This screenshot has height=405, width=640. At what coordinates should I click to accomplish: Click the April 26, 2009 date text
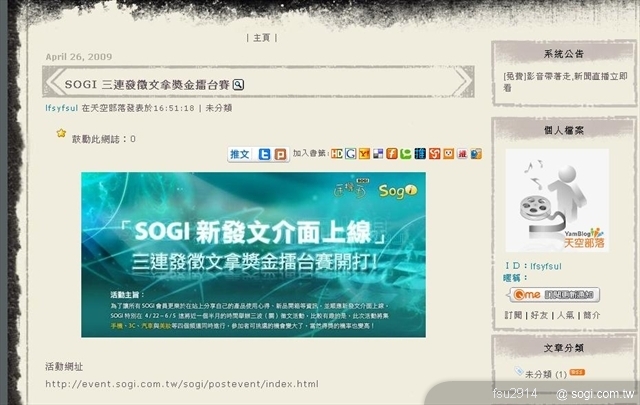tap(79, 57)
